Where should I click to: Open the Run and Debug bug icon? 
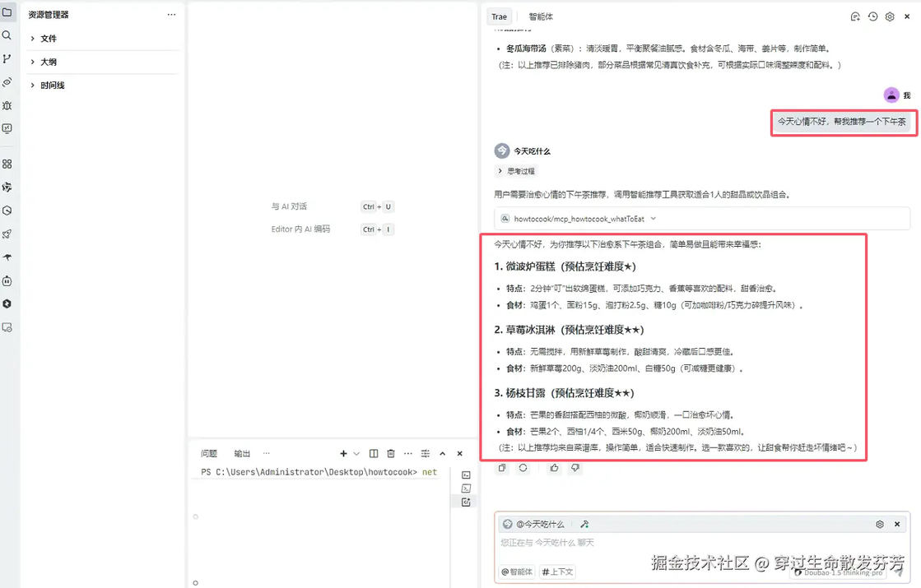[7, 105]
